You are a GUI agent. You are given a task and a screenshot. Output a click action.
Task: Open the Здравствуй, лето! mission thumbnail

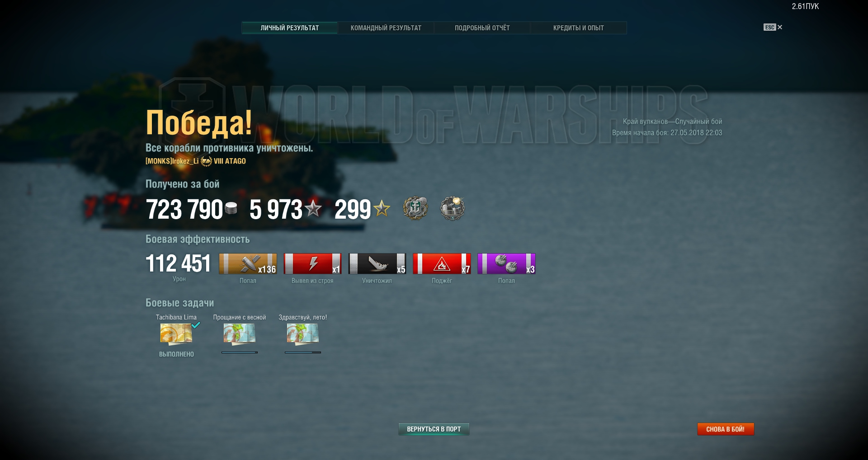point(303,334)
